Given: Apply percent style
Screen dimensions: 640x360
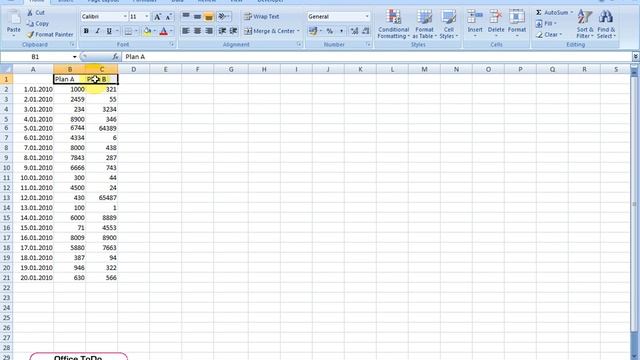Looking at the screenshot, I should click(x=329, y=31).
